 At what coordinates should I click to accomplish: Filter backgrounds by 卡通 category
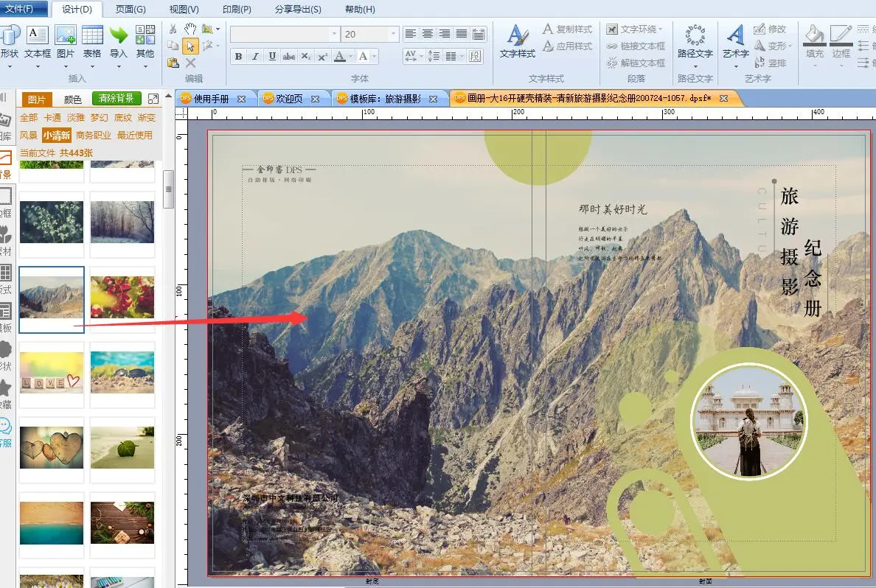click(52, 118)
